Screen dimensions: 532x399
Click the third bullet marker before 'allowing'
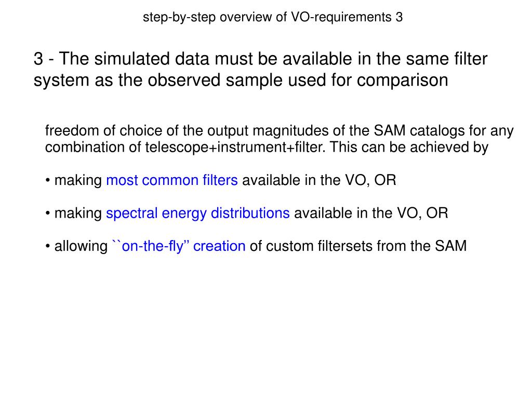(x=47, y=247)
